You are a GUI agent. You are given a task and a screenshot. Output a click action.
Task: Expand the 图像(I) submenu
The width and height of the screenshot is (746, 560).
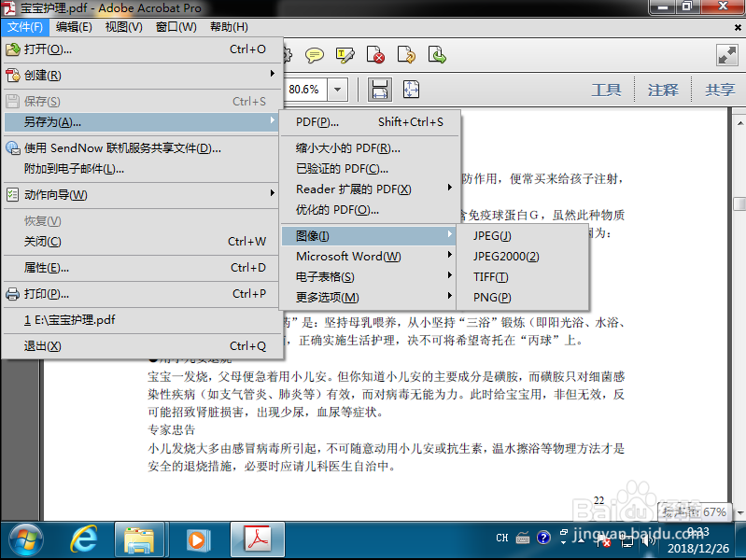pyautogui.click(x=370, y=236)
